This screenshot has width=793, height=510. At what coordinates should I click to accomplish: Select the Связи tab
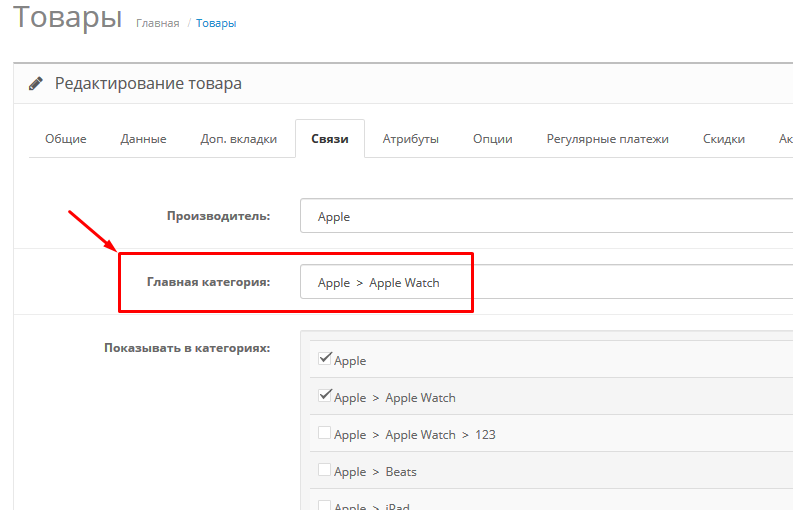(x=330, y=139)
